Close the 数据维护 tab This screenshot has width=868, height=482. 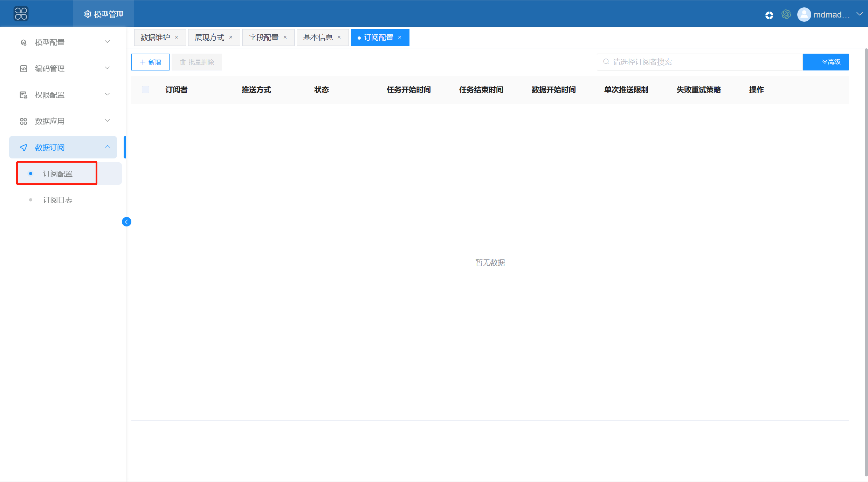(x=177, y=38)
